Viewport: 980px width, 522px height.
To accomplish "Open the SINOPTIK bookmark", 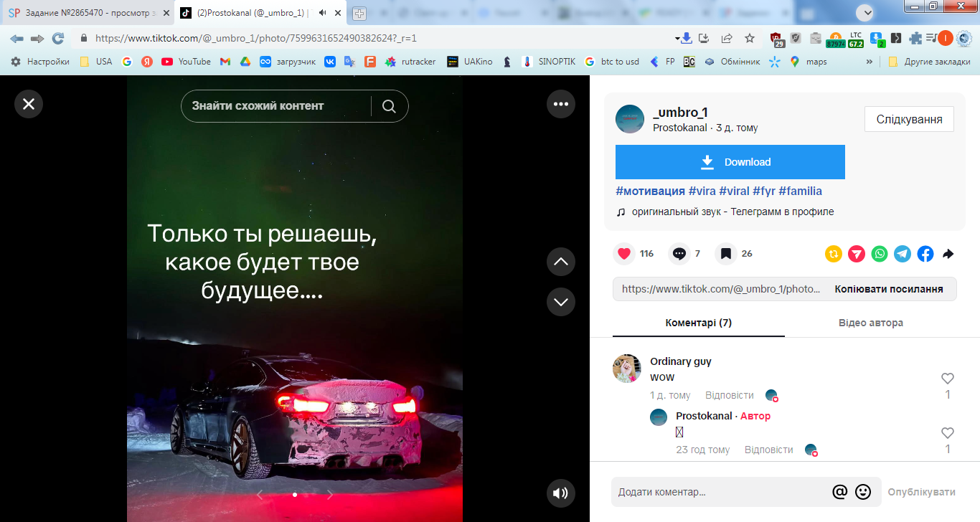I will pos(548,62).
